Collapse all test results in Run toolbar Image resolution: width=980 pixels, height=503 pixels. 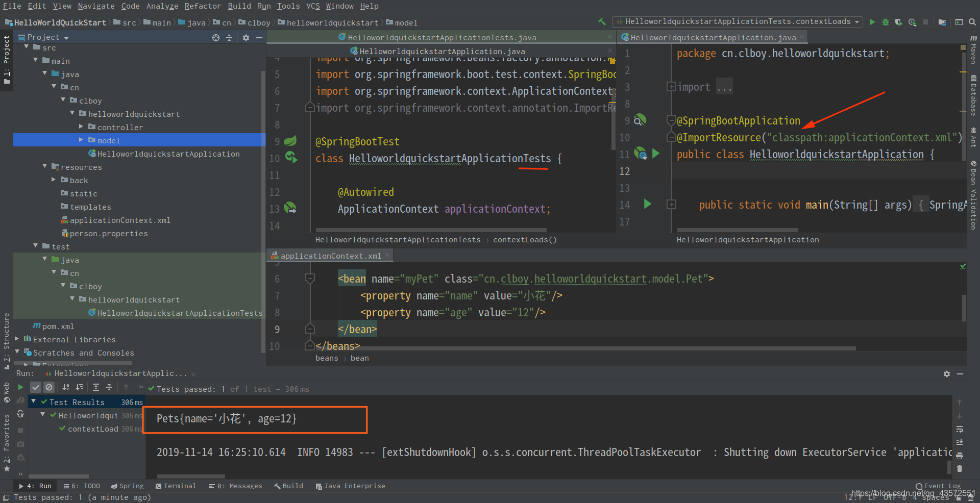pos(109,388)
